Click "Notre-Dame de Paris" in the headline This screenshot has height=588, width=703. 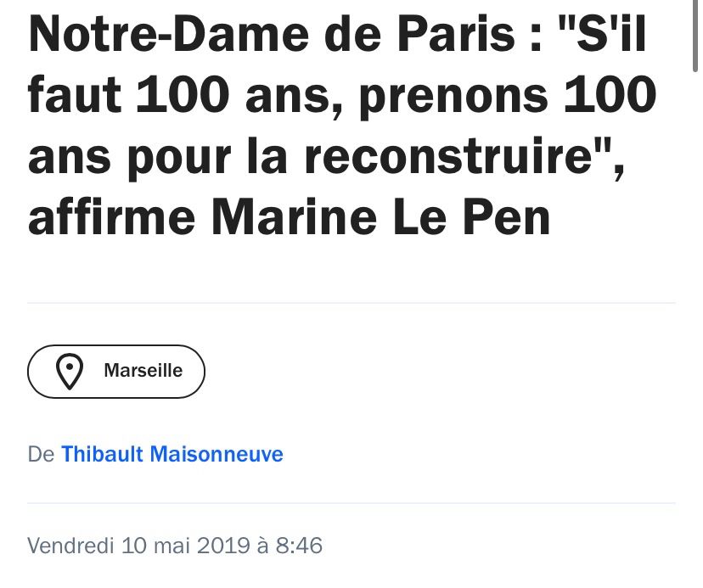point(271,34)
